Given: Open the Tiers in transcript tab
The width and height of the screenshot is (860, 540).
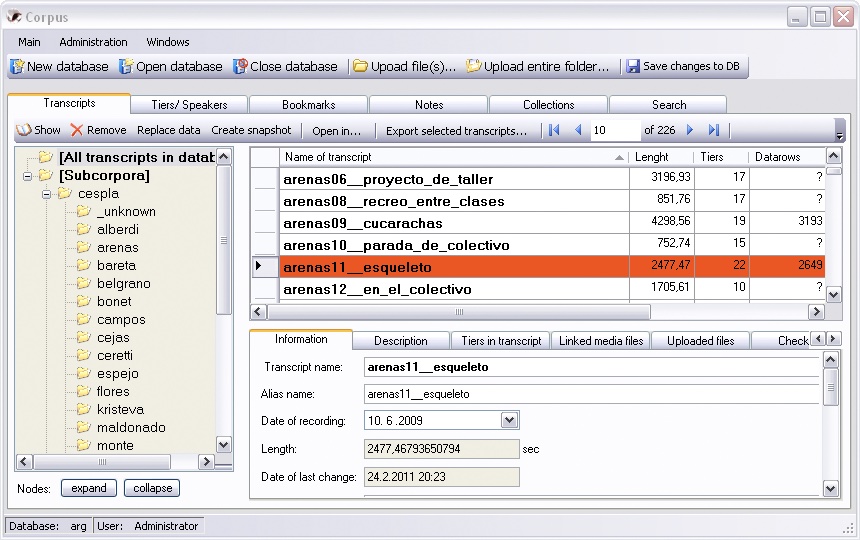Looking at the screenshot, I should pos(501,341).
